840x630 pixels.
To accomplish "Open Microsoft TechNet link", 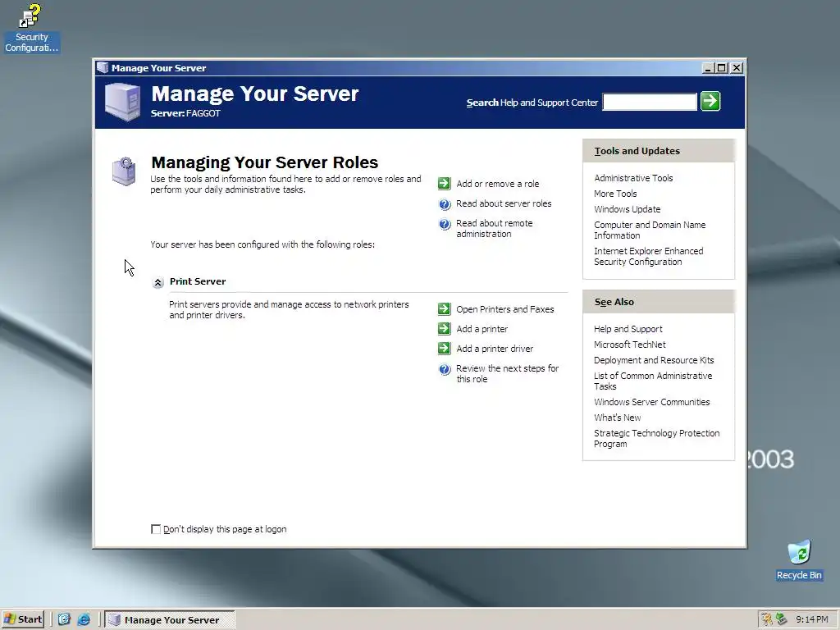I will pos(630,345).
